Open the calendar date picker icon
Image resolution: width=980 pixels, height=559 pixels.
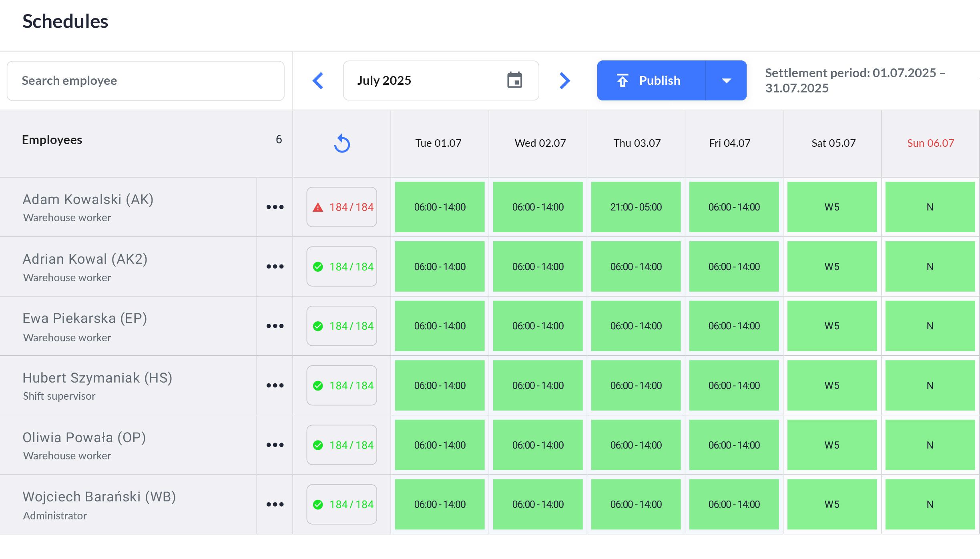click(x=514, y=80)
